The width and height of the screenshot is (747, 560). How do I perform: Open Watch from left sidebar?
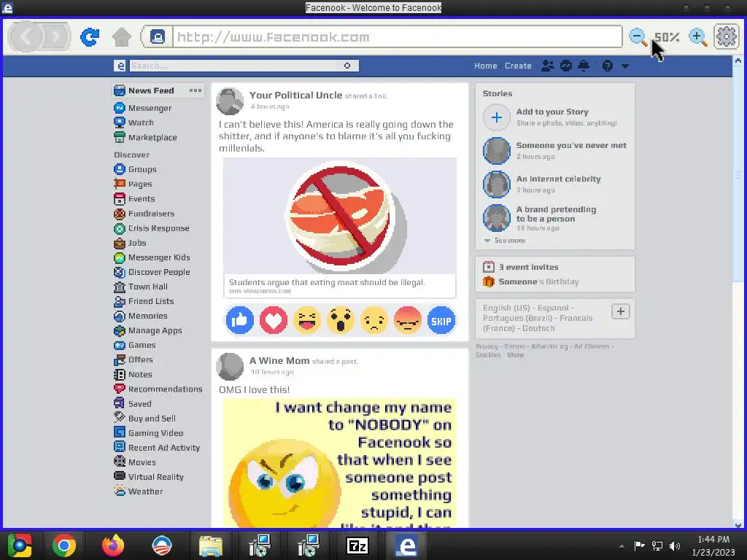point(134,122)
